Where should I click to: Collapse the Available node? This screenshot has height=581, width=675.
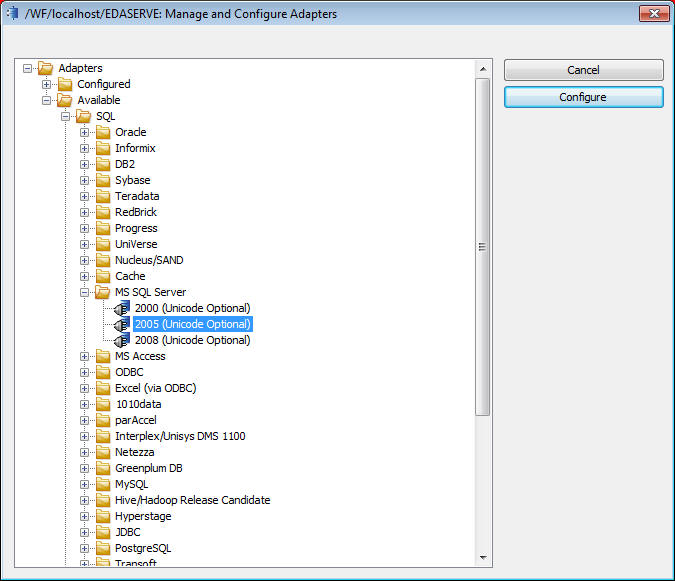pos(46,100)
